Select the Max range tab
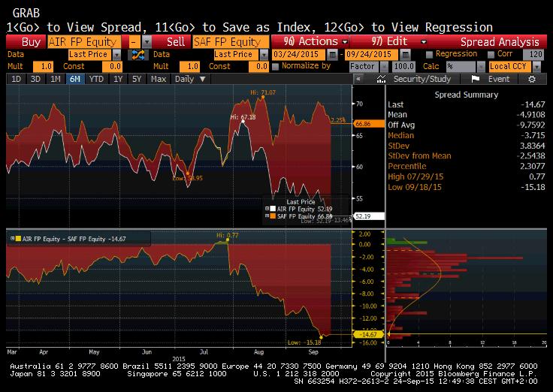Viewport: 553px width, 392px height. pyautogui.click(x=159, y=79)
